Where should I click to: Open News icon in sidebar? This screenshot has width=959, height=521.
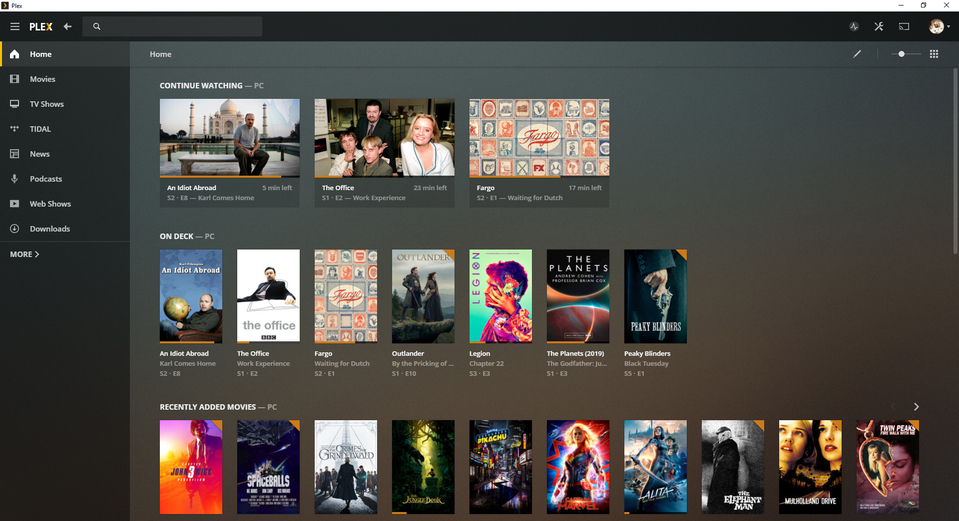[15, 154]
